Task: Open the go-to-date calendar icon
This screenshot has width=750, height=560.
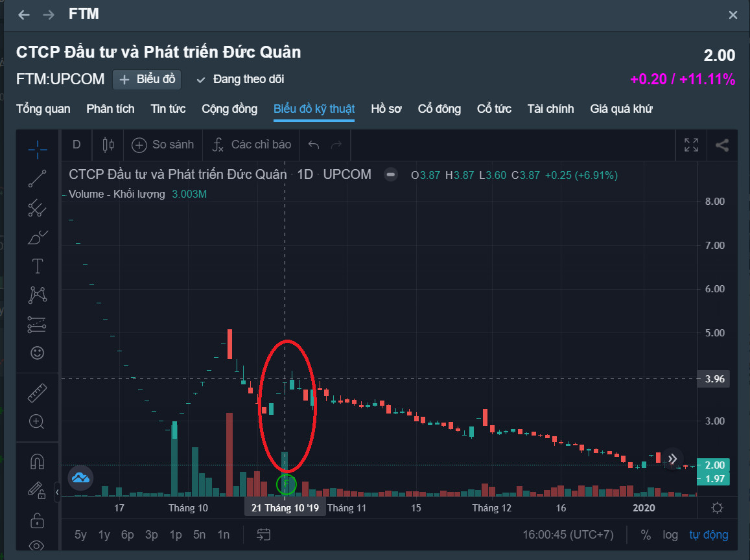Action: coord(264,535)
